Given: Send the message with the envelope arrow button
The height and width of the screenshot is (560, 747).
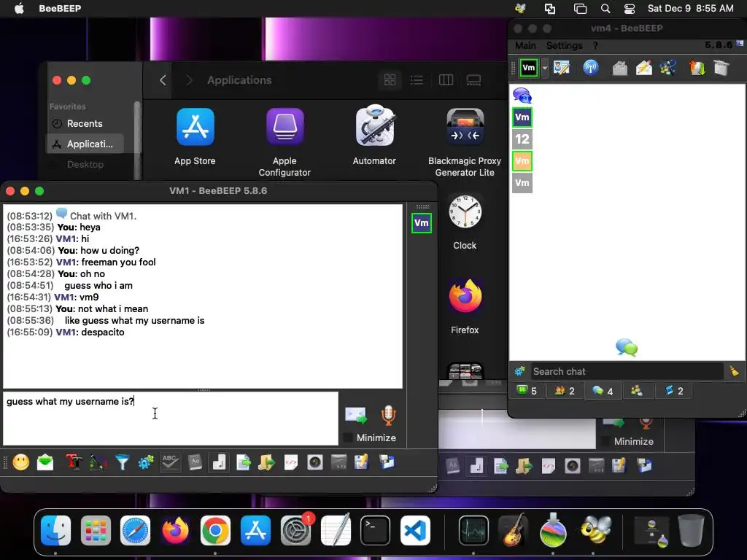Looking at the screenshot, I should 356,415.
